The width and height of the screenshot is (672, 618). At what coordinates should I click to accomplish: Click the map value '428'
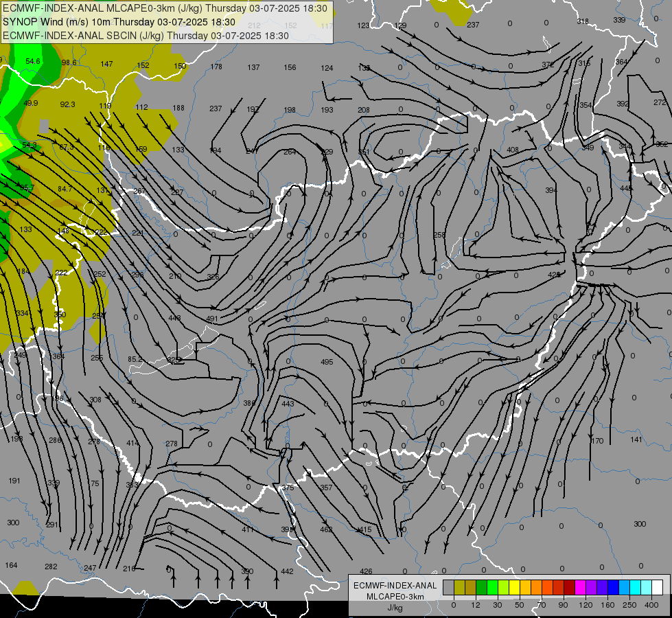[x=554, y=275]
